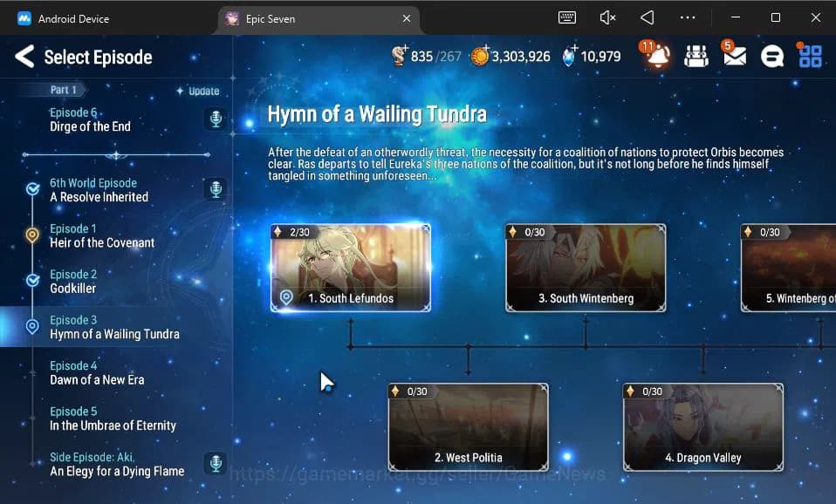Select Episode 4 Dawn of a New Era
The width and height of the screenshot is (836, 504).
(97, 373)
